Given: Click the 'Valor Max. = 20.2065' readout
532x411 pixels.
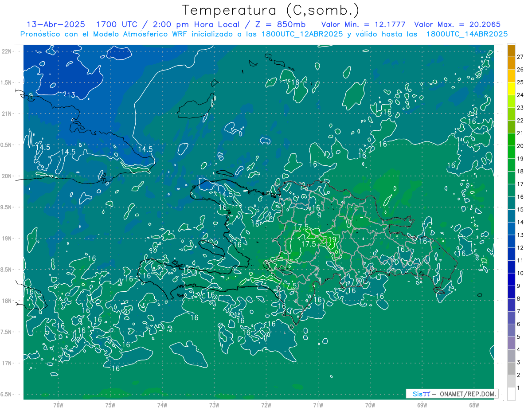Looking at the screenshot, I should [457, 24].
